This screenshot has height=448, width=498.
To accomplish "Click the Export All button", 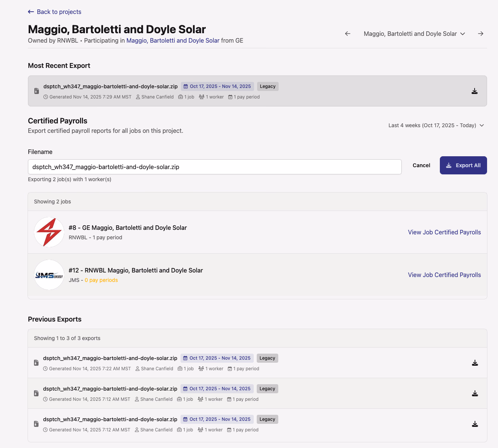I will point(463,165).
